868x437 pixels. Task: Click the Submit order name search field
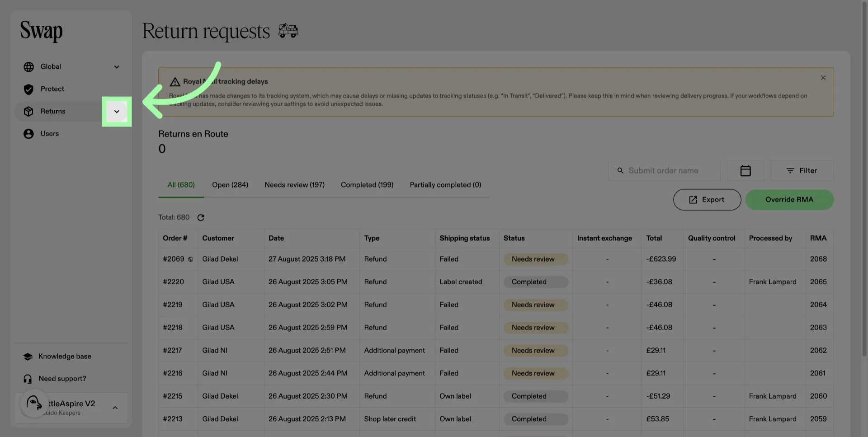665,170
